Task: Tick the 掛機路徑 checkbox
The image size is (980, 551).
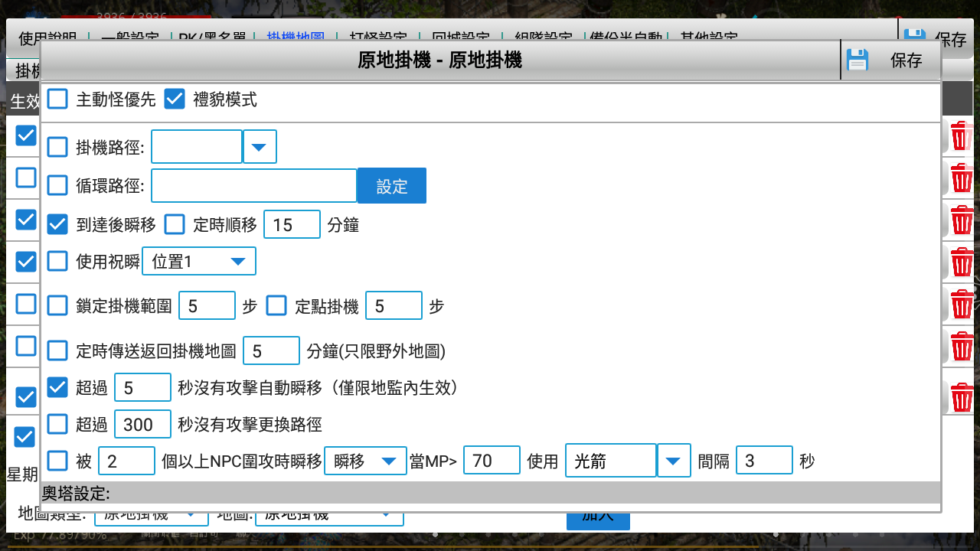Action: (57, 146)
